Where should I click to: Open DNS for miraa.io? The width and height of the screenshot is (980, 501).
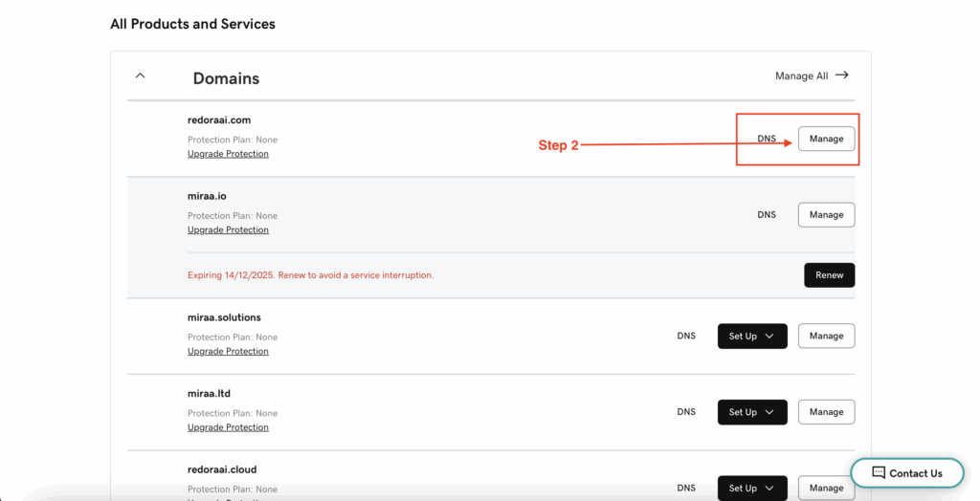coord(767,215)
